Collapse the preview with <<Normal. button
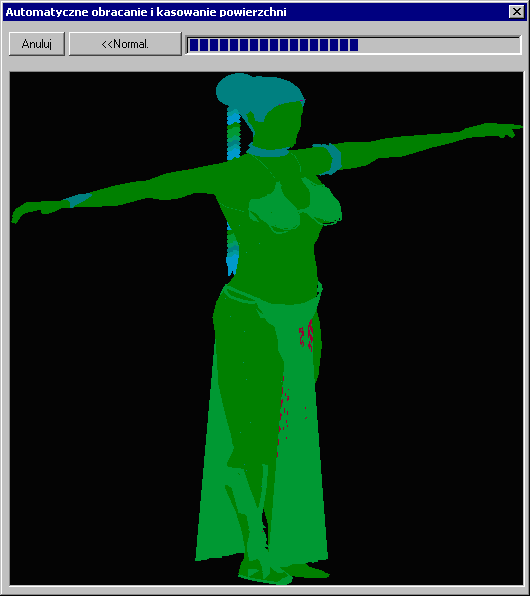This screenshot has width=530, height=596. [x=125, y=44]
